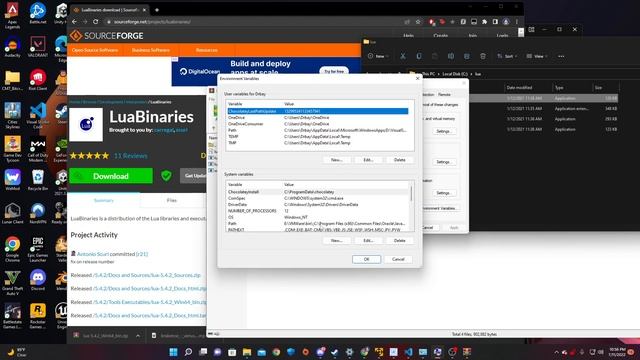640x360 pixels.
Task: Click the Search icon on the taskbar
Action: click(x=188, y=352)
